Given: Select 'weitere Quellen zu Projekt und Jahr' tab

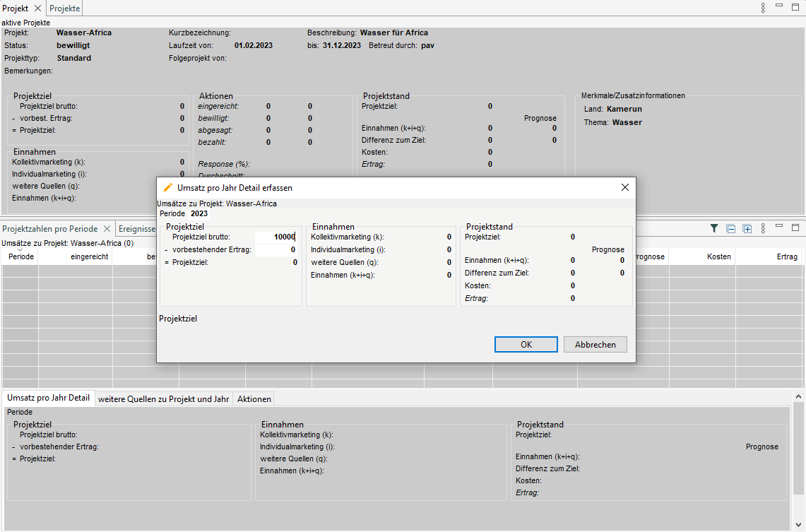Looking at the screenshot, I should (164, 398).
